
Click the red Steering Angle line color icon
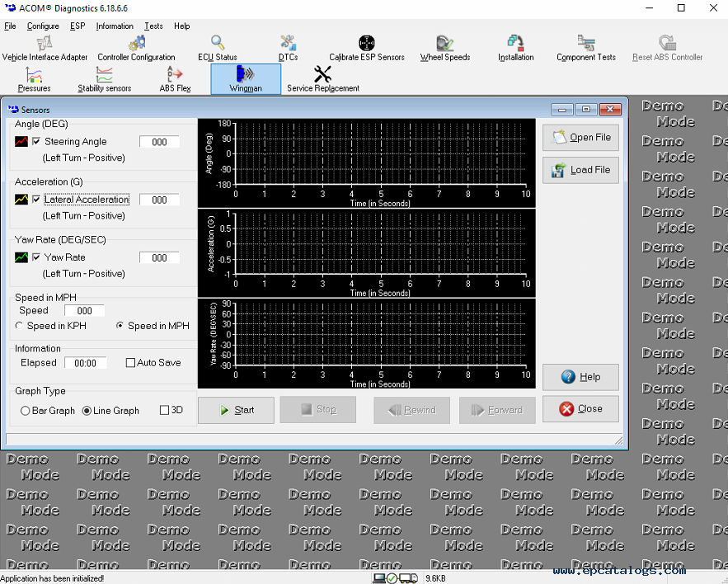coord(21,142)
